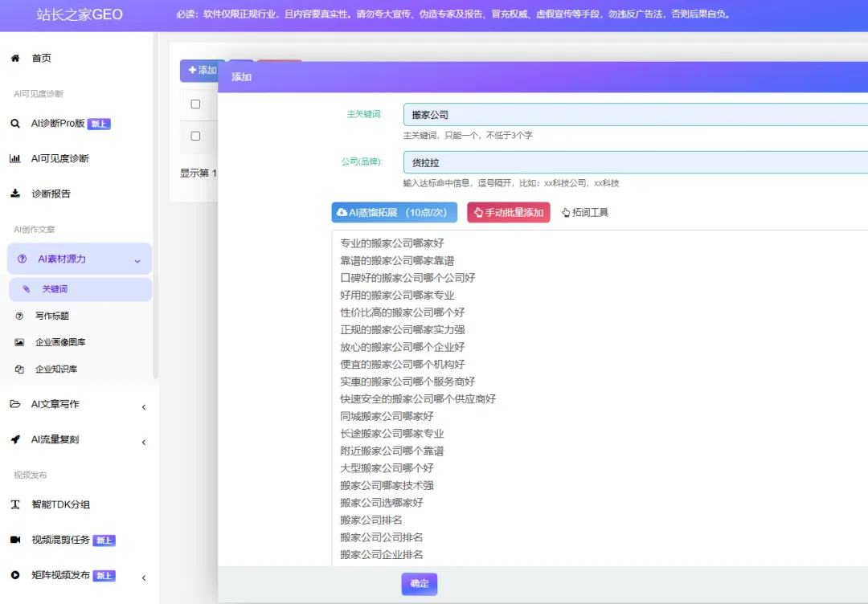Expand the 矩阵视频发布 submenu arrow
This screenshot has height=604, width=868.
point(144,578)
